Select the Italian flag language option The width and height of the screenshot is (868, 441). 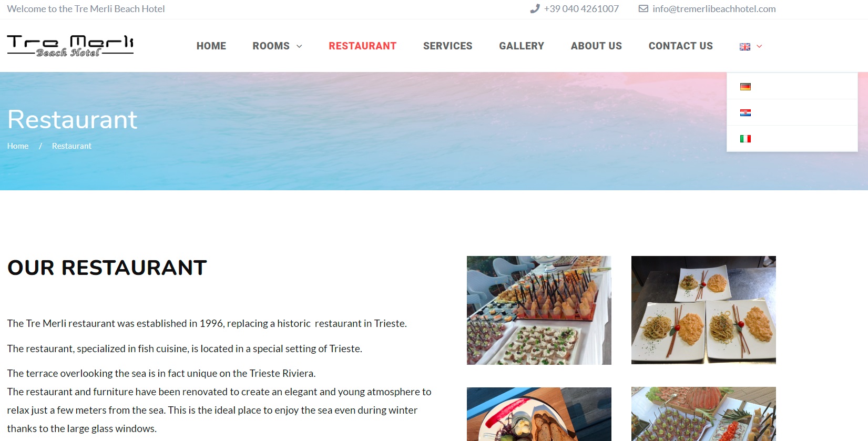click(746, 139)
